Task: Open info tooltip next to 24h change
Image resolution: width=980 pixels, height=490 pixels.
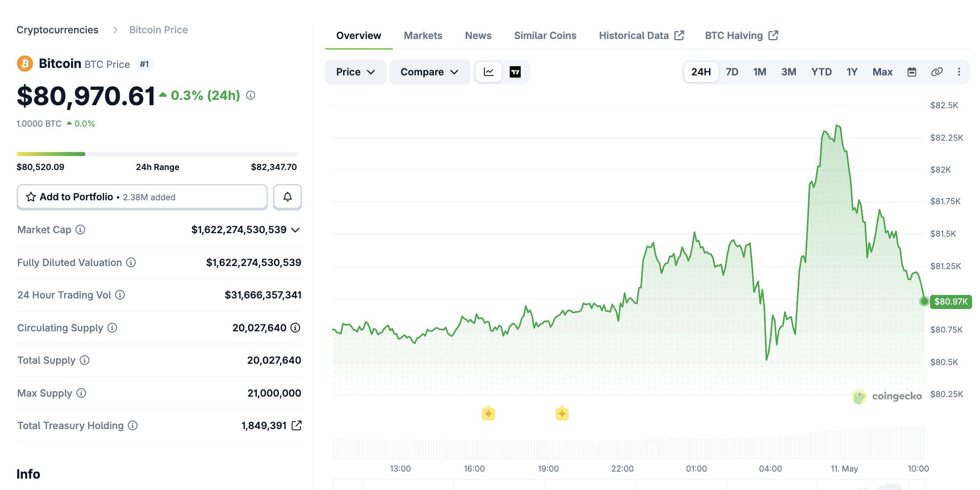Action: pos(251,95)
